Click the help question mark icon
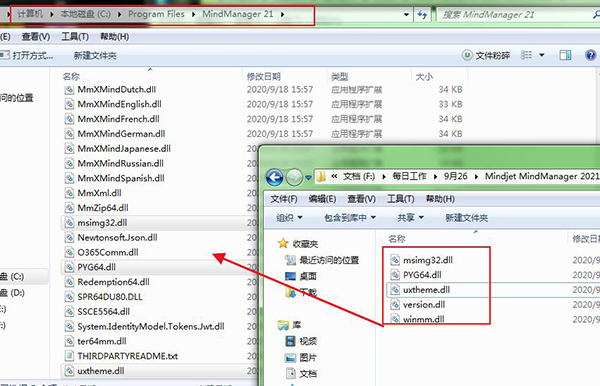The width and height of the screenshot is (600, 386). point(590,55)
